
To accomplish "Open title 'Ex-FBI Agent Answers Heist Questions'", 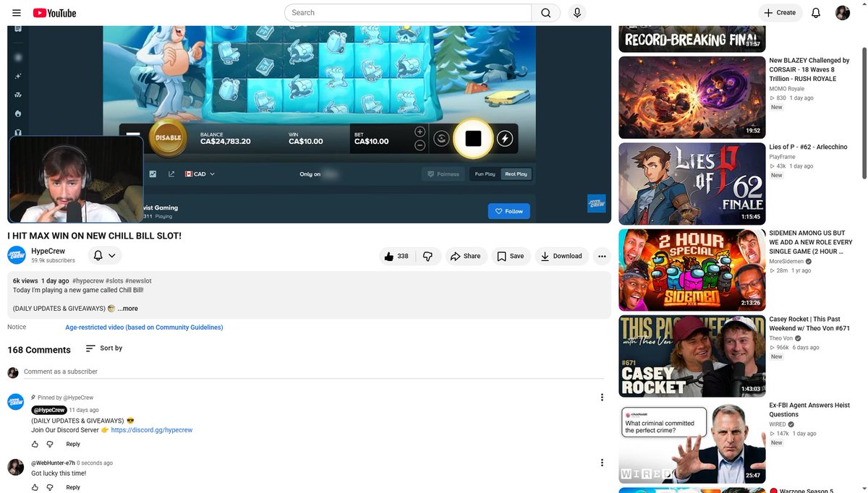I will 809,410.
